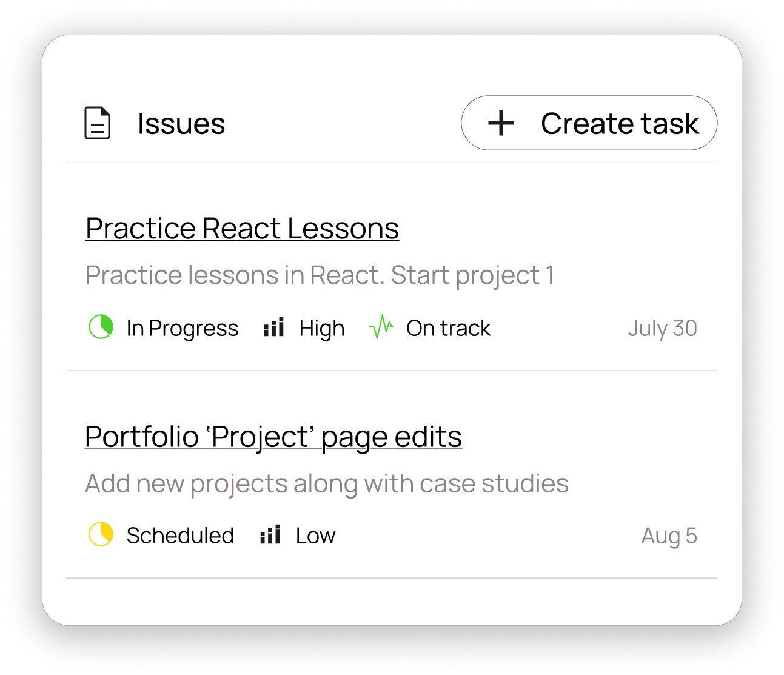Click the July 30 due date
784x675 pixels.
point(662,328)
